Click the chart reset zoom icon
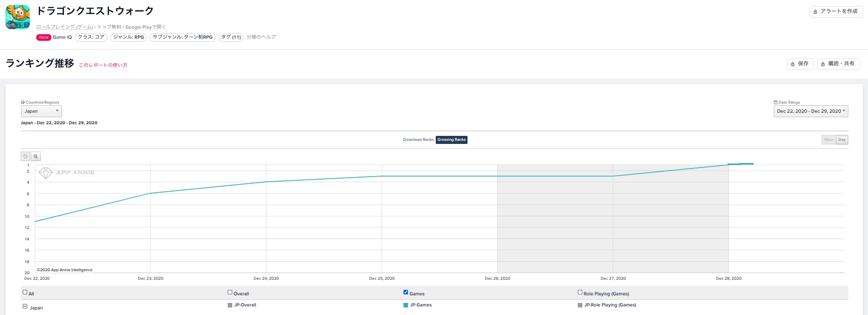Screen dimensions: 868x315 tap(25, 156)
